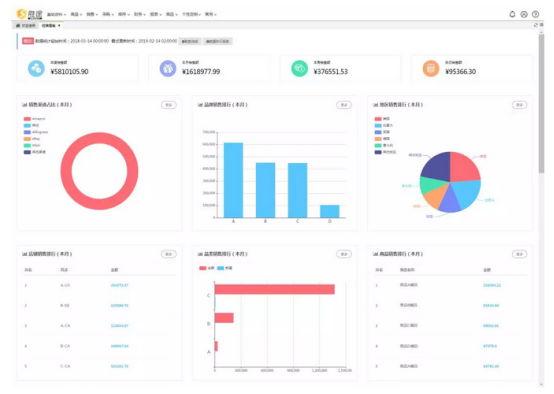Click the green icon beside ¥376551.53
The height and width of the screenshot is (394, 554).
point(299,68)
